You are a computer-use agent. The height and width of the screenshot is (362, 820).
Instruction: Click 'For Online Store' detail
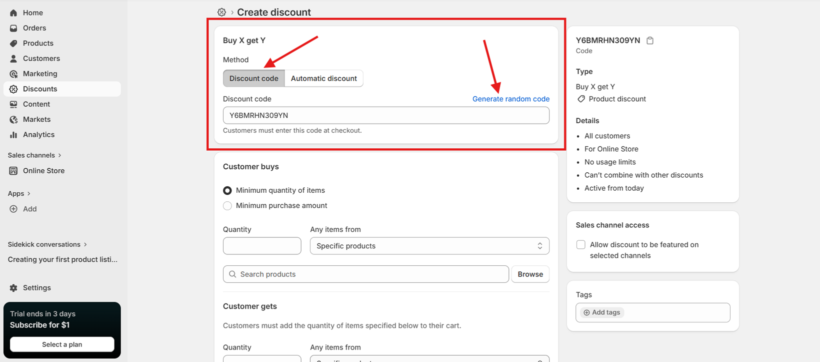tap(611, 149)
